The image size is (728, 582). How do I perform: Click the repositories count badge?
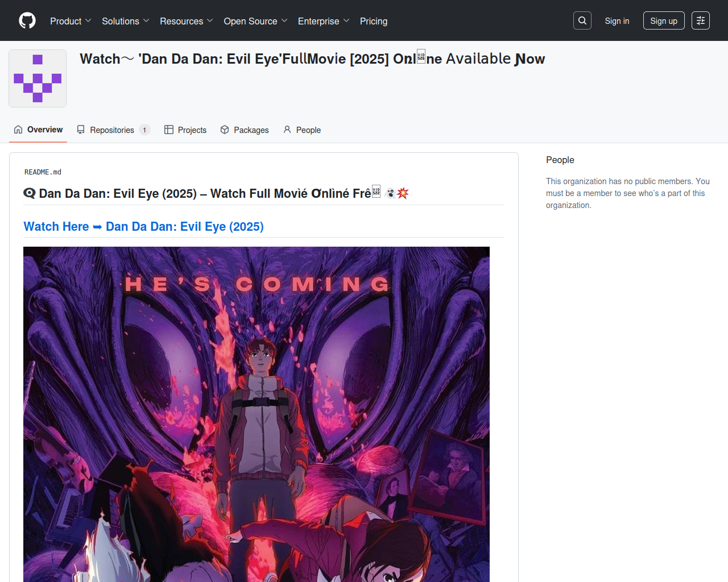pos(144,130)
